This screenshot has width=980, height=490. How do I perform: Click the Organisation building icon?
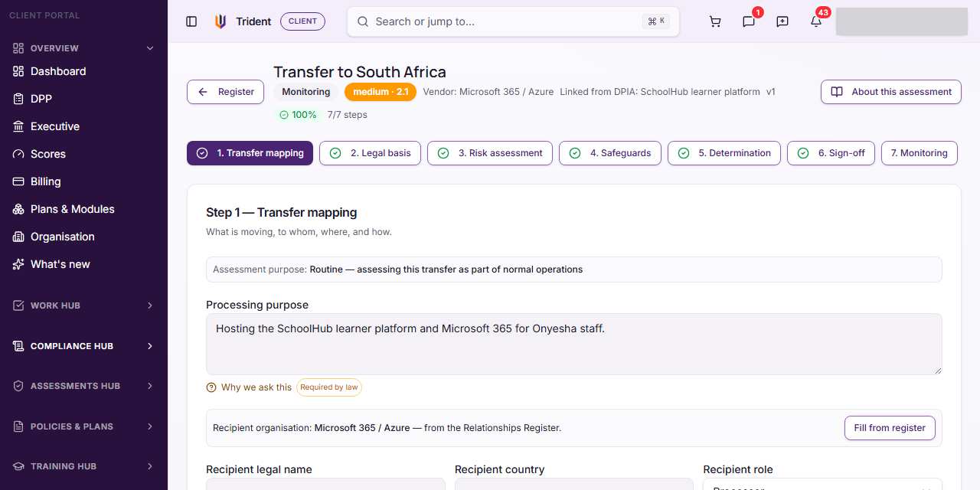(18, 237)
